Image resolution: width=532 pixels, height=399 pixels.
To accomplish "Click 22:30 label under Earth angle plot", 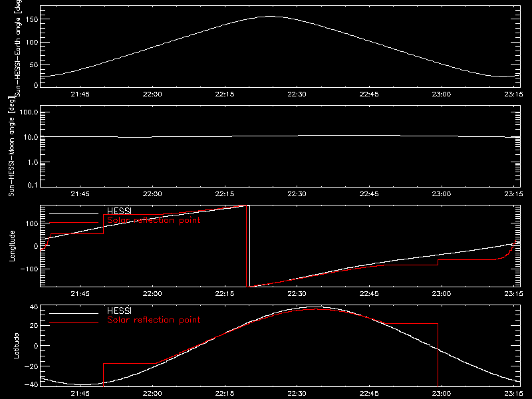I will 297,94.
